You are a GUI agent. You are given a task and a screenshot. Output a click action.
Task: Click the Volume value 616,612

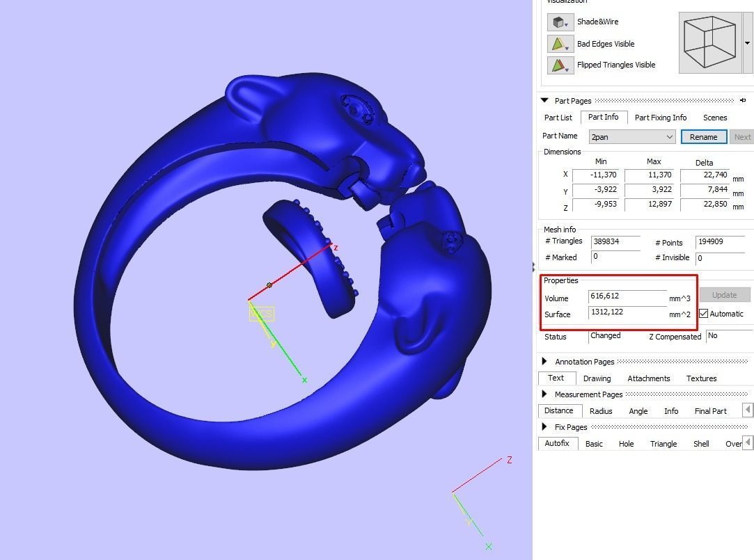[627, 296]
